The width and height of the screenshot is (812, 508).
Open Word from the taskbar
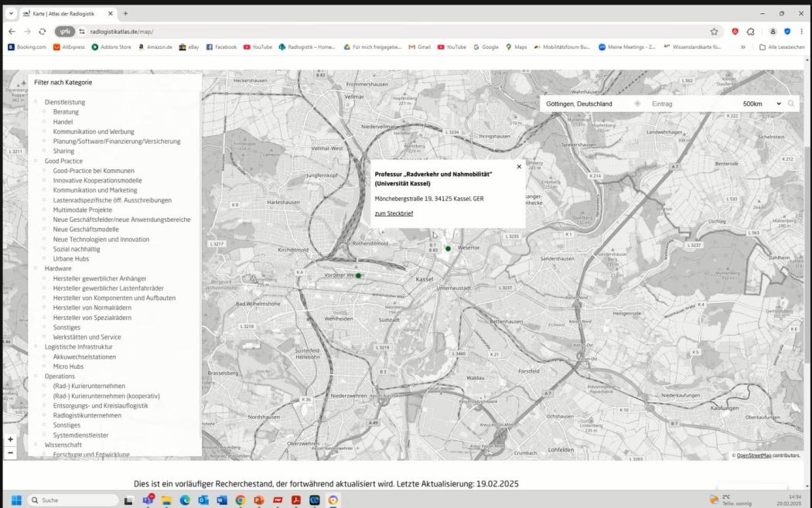click(222, 499)
